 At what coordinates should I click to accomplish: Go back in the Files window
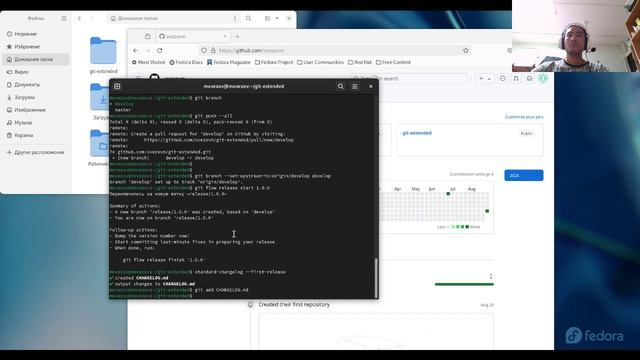pos(80,18)
